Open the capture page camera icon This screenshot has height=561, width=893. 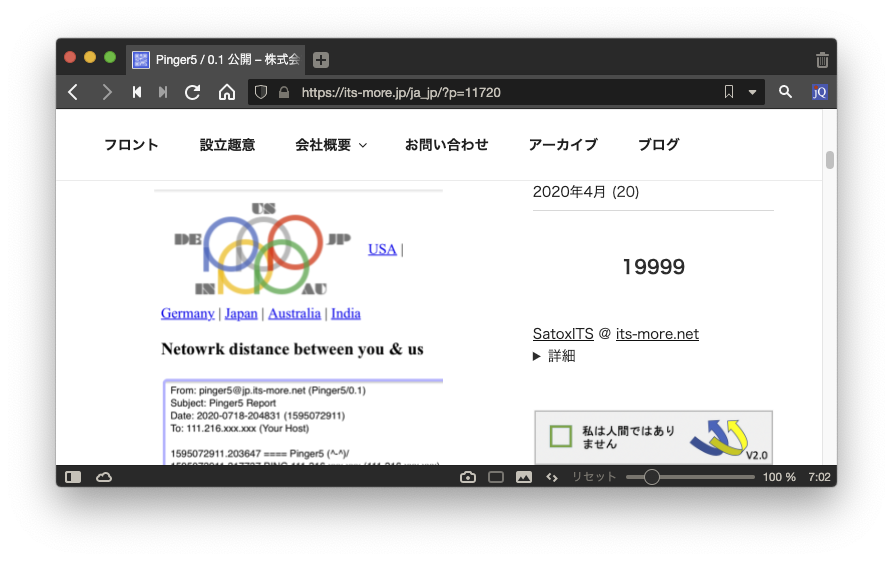[468, 477]
